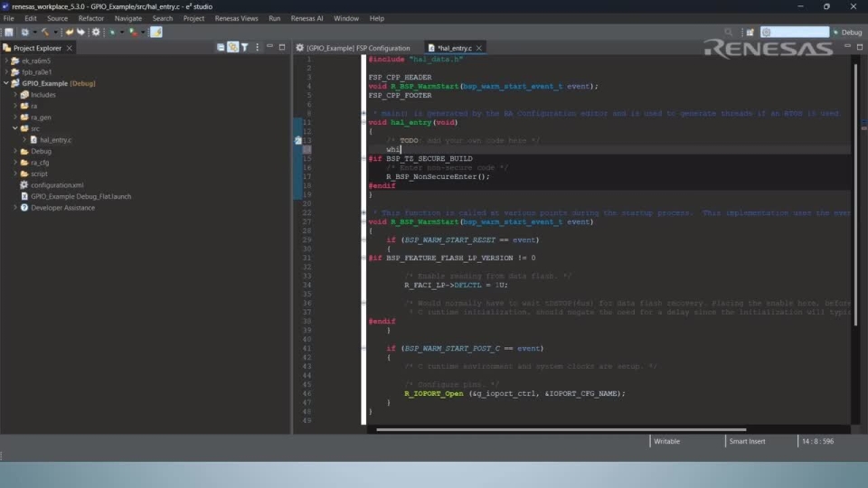Toggle Link with Editor in Project Explorer

point(232,48)
